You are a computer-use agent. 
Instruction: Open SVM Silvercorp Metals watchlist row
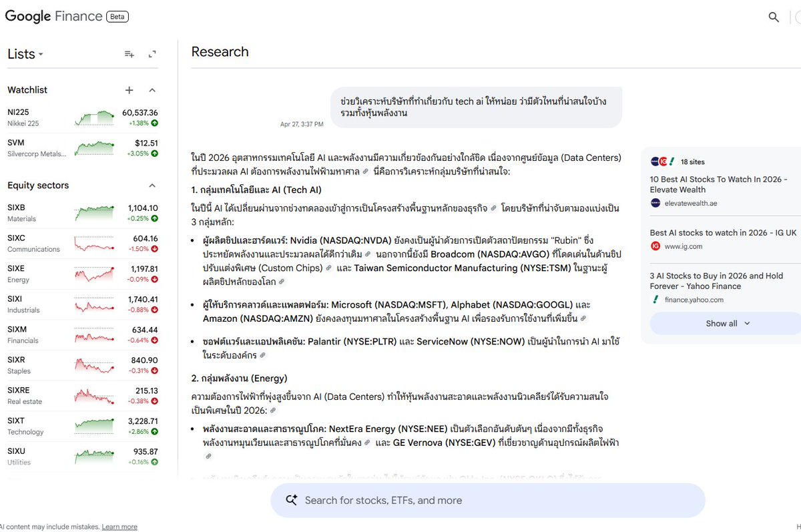(83, 148)
